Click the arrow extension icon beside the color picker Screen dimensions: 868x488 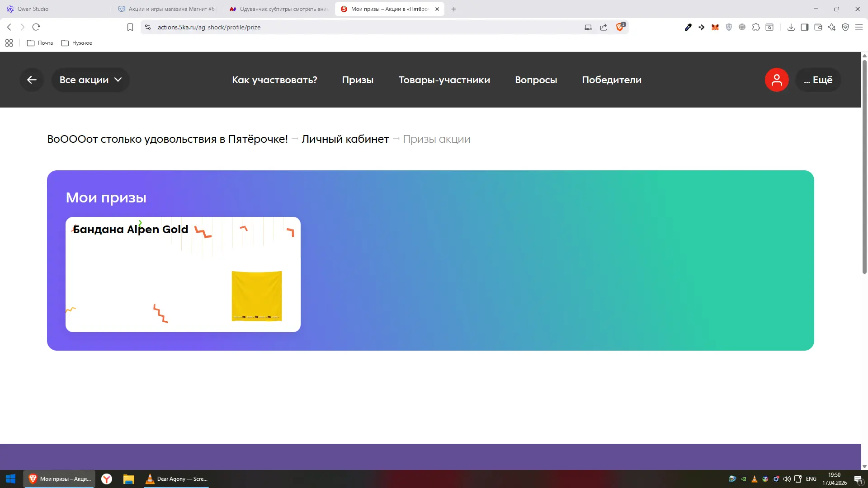click(702, 27)
